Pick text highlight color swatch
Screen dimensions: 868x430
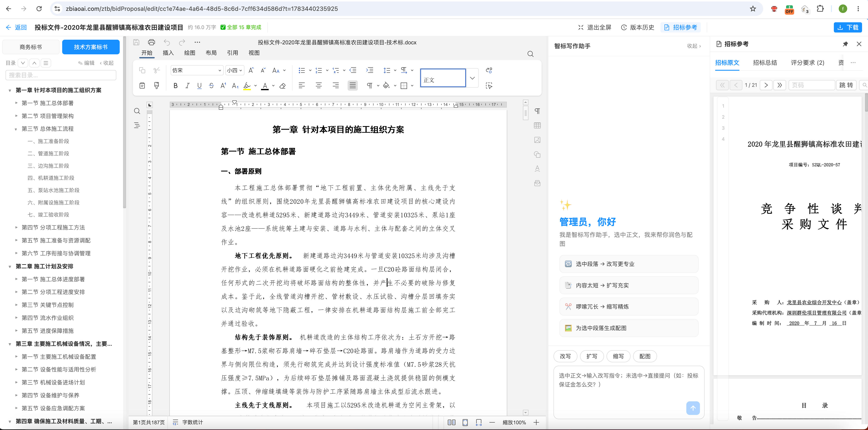247,86
